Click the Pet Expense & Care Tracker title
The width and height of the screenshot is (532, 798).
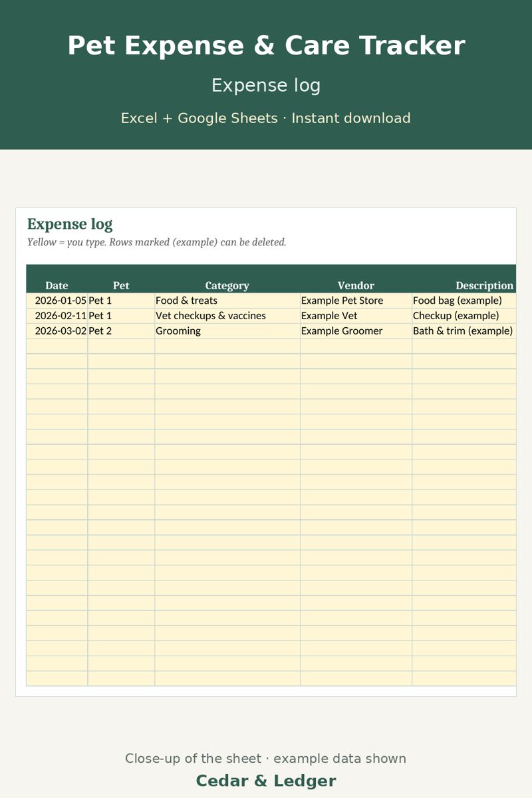tap(266, 46)
